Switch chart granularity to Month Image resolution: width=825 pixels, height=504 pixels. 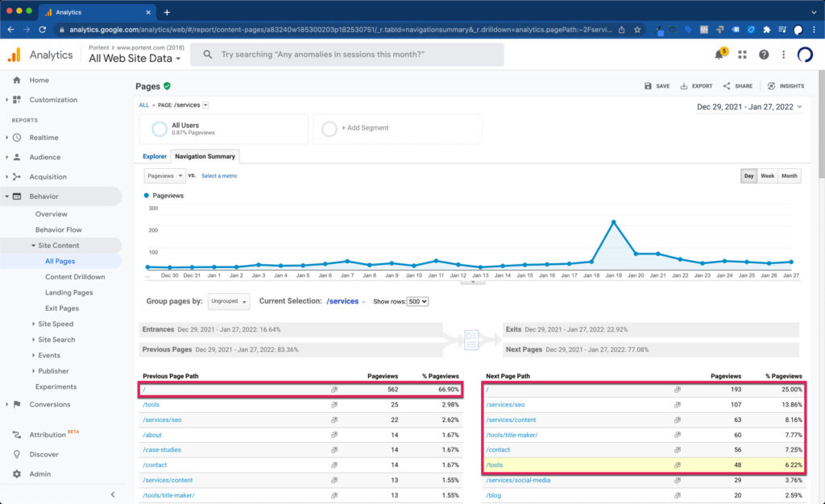pyautogui.click(x=790, y=176)
